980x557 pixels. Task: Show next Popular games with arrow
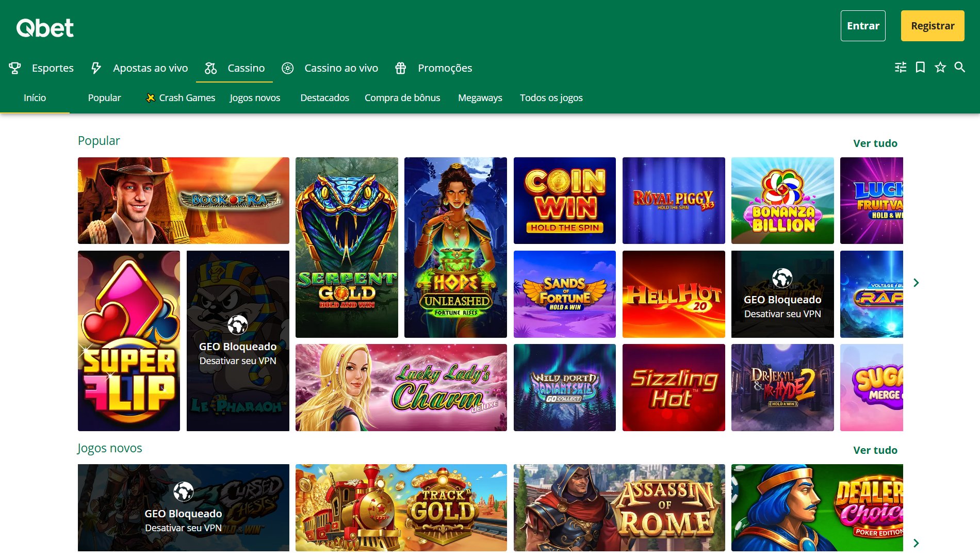[x=916, y=283]
